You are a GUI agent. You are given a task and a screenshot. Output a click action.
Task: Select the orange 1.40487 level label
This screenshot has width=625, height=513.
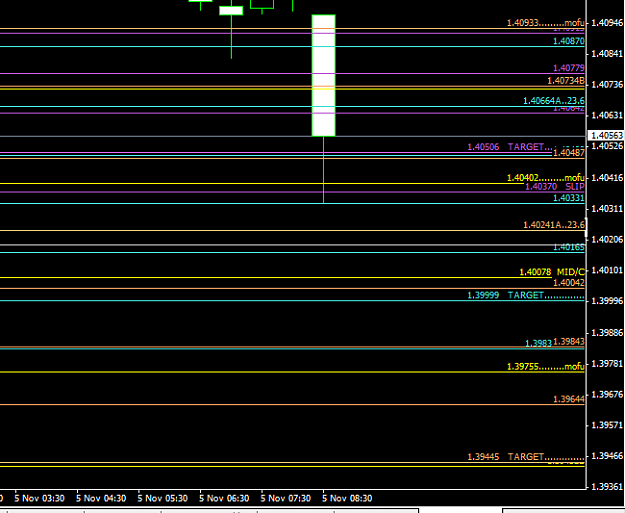click(x=568, y=153)
